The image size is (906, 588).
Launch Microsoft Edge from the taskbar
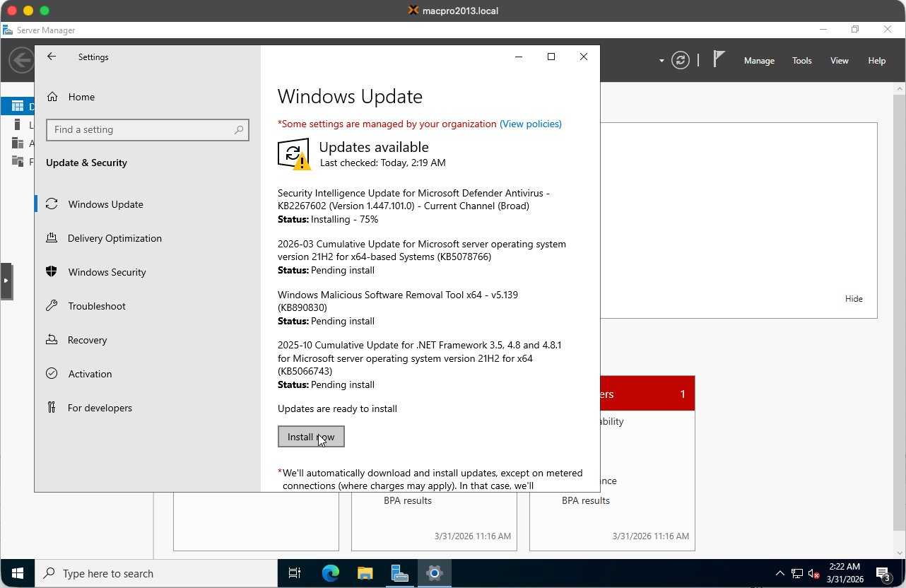tap(329, 573)
